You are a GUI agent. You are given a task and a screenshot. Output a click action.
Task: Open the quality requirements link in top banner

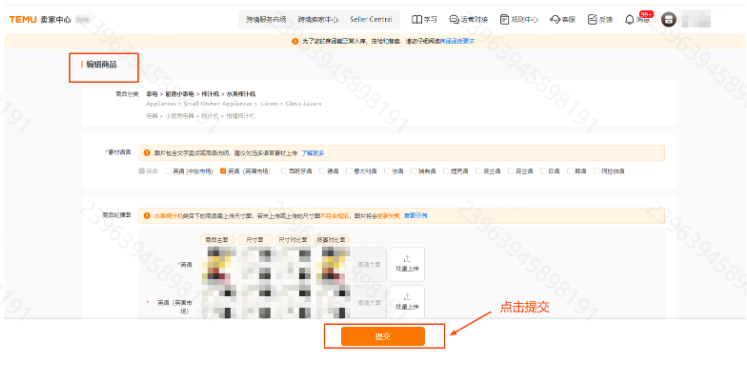pyautogui.click(x=457, y=41)
